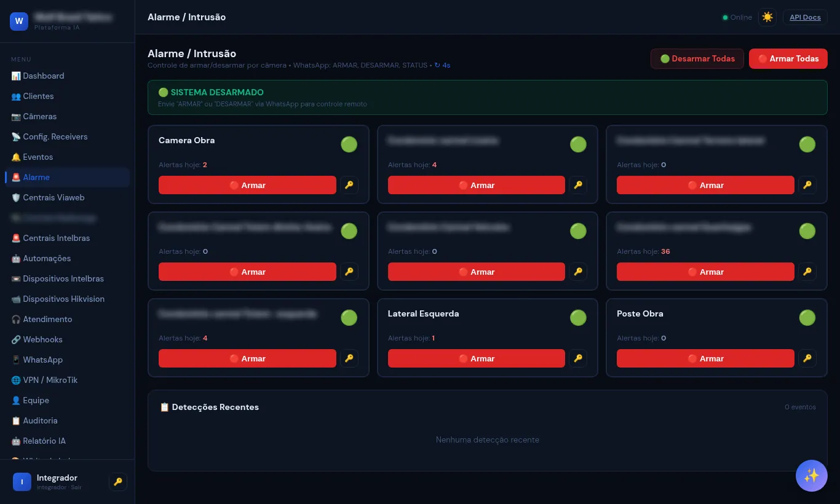The image size is (840, 504).
Task: Arm the camera with 36 alerts today
Action: 705,272
